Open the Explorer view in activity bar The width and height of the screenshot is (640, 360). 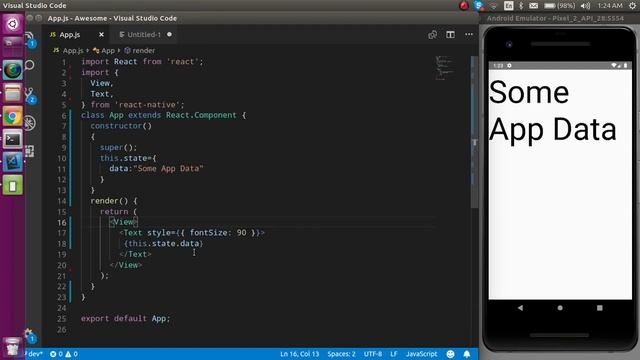click(30, 39)
